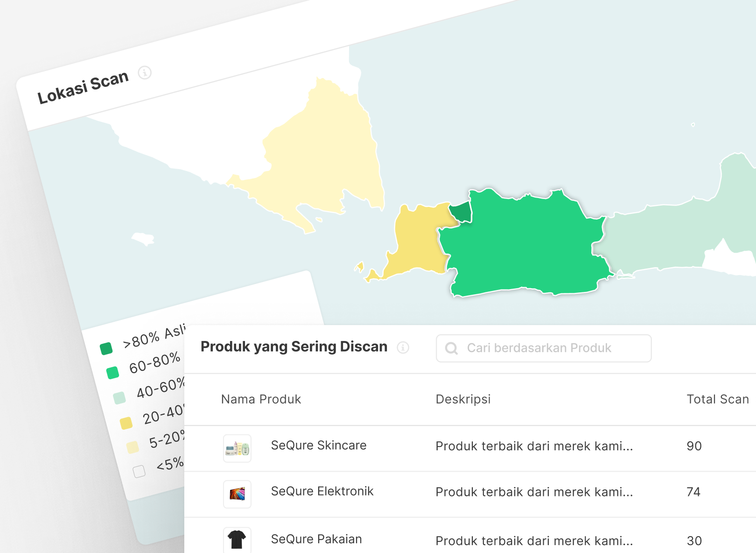Sort by the Nama Produk column header

coord(261,399)
